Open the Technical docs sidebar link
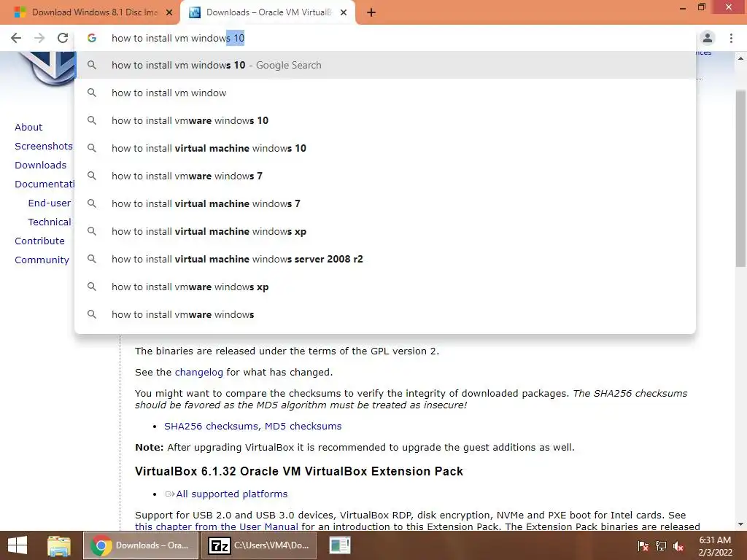This screenshot has width=747, height=560. coord(50,222)
